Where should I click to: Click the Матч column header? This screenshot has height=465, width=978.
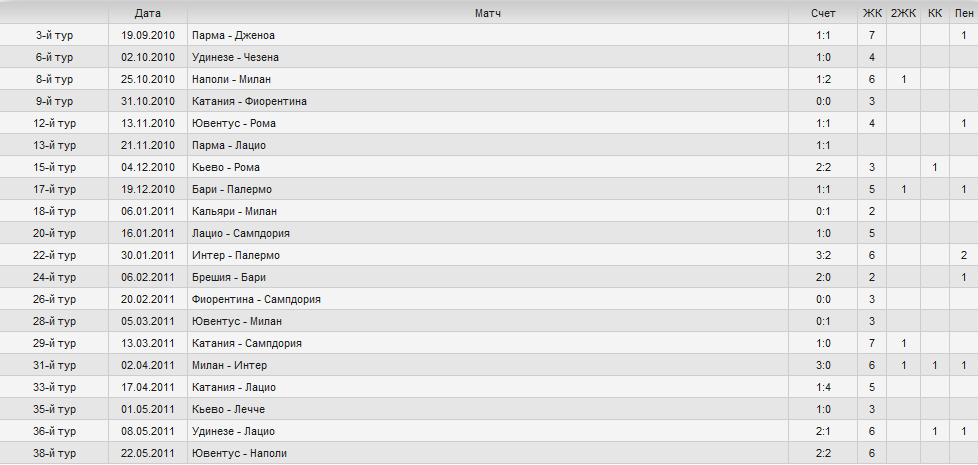pos(487,14)
